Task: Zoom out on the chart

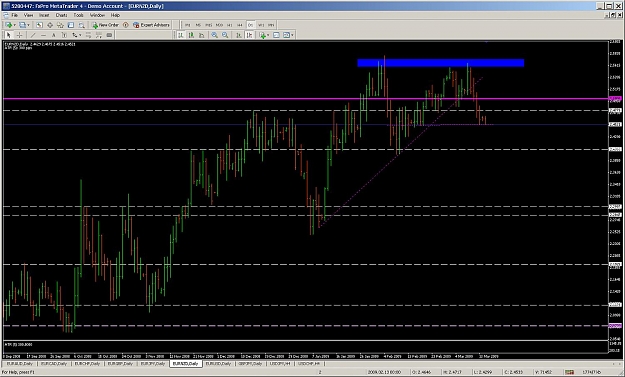Action: (225, 35)
